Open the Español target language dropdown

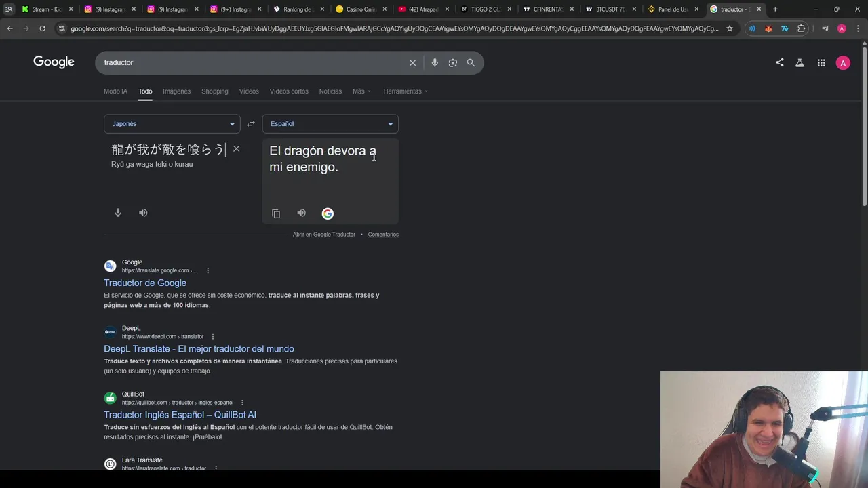tap(330, 124)
